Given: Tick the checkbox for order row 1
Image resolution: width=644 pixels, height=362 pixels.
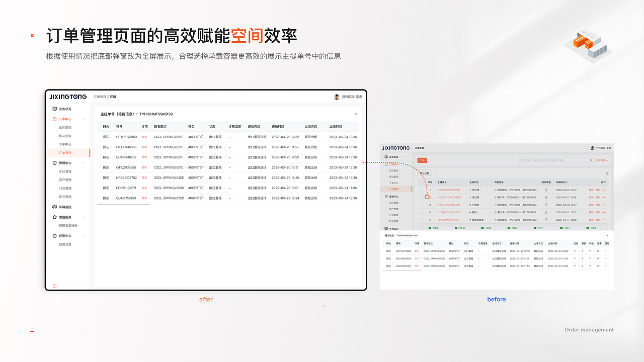Looking at the screenshot, I should (x=422, y=190).
